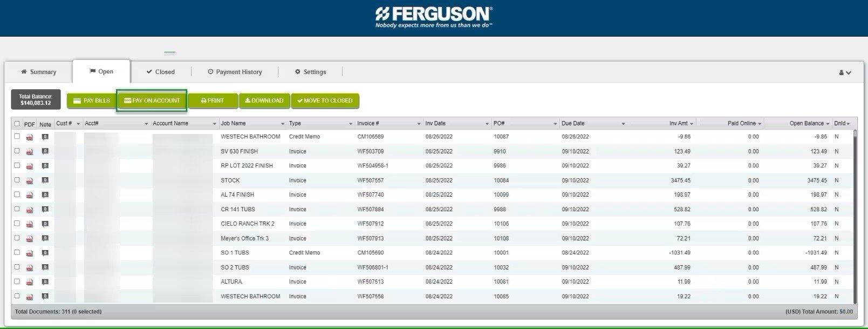868x329 pixels.
Task: Open the user account menu icon
Action: pos(845,72)
